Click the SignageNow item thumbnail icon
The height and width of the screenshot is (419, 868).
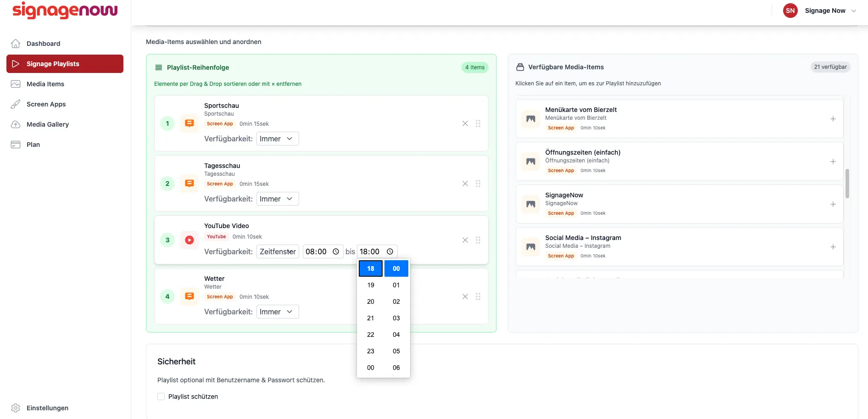(x=531, y=204)
